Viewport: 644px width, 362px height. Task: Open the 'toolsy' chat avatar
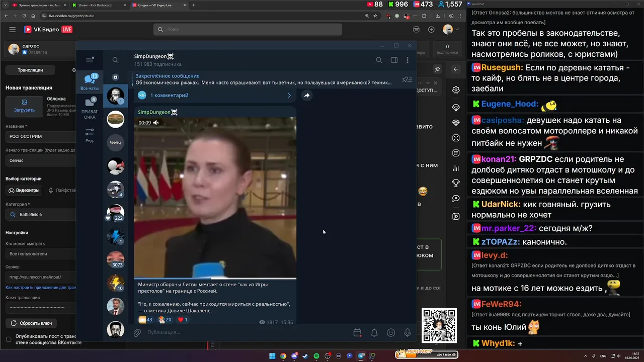click(x=116, y=143)
